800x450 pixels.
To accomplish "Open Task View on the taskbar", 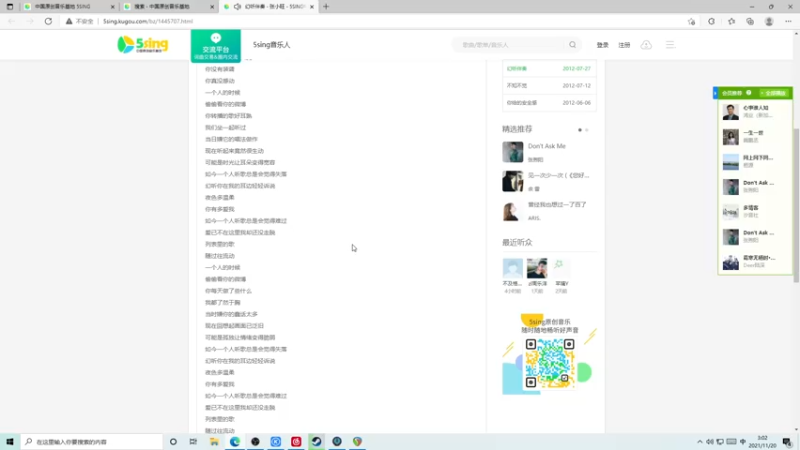I will pos(193,442).
